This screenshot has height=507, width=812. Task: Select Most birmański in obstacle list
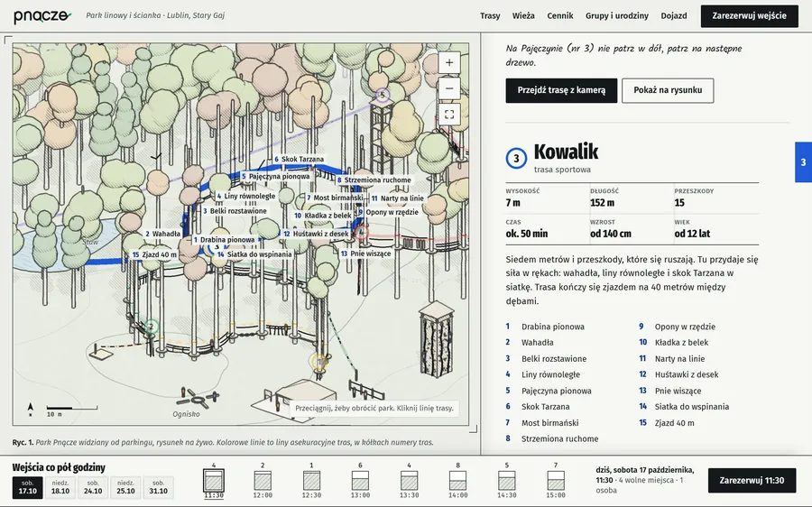(x=550, y=423)
